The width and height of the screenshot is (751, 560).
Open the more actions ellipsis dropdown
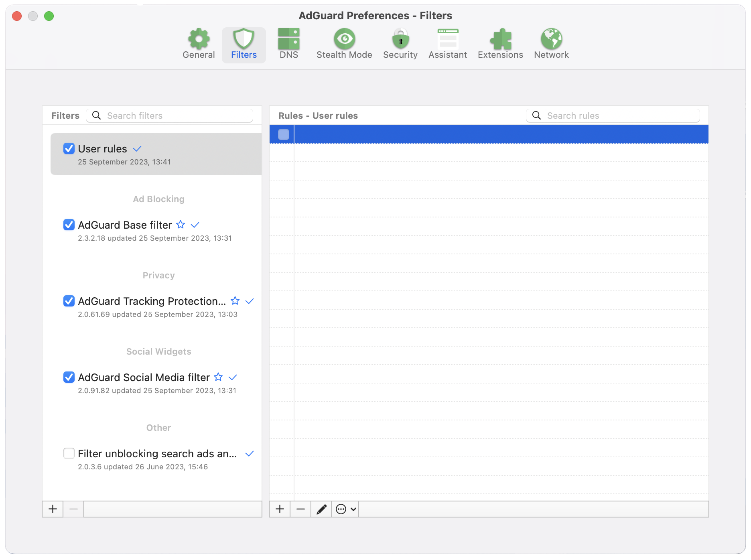(345, 509)
